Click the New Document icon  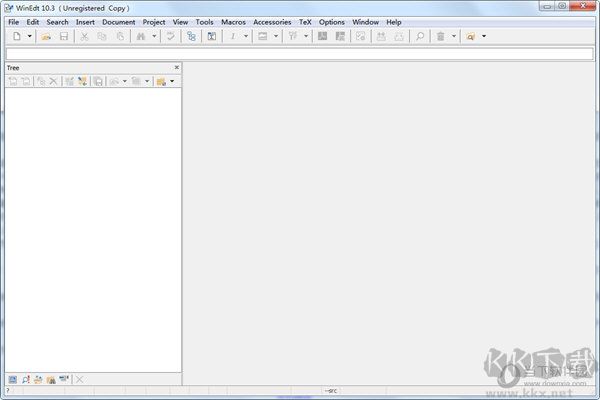(16, 36)
